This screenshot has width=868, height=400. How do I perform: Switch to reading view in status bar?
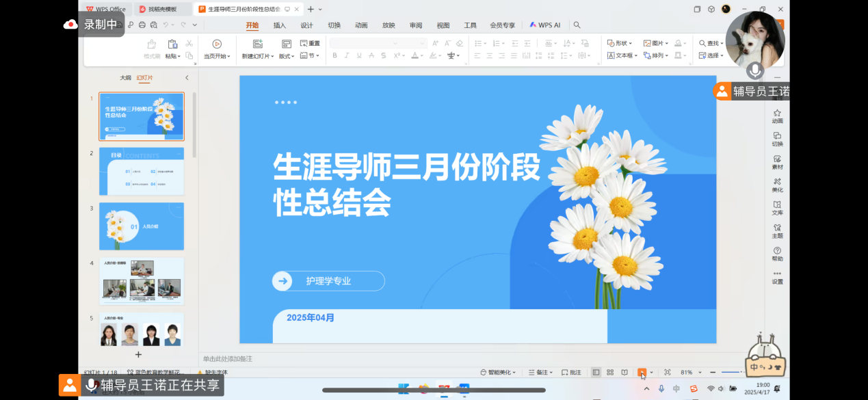624,373
